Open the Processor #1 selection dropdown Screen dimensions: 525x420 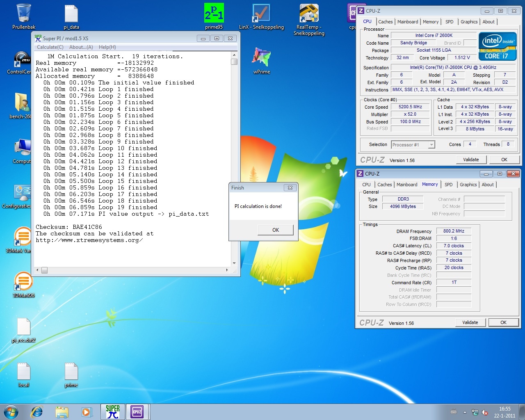[x=413, y=144]
